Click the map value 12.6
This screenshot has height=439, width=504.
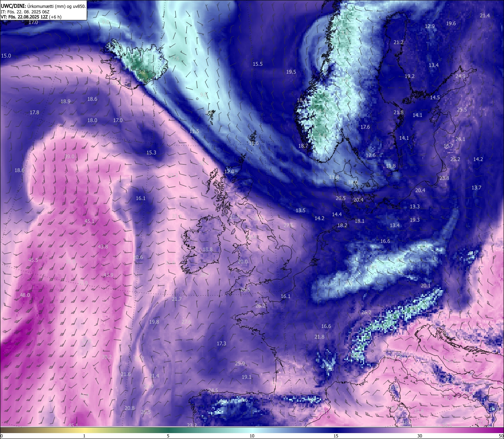click(371, 156)
